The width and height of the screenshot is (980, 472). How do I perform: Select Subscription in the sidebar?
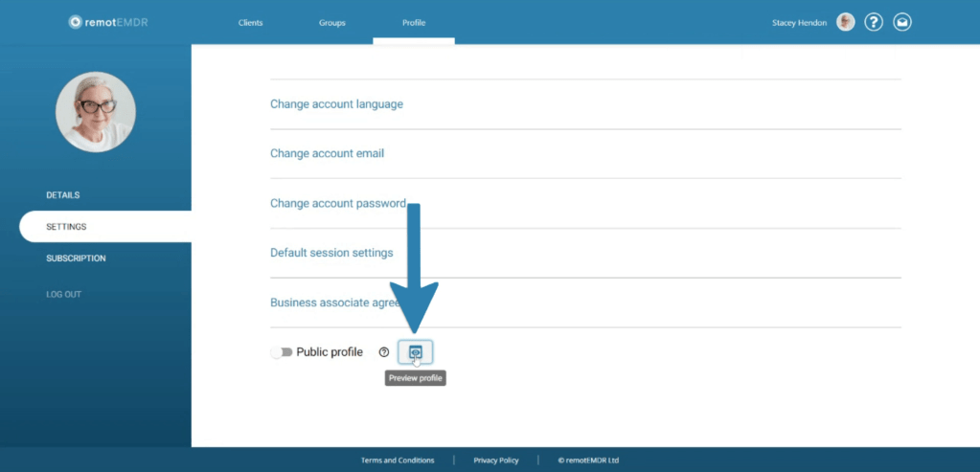(76, 258)
